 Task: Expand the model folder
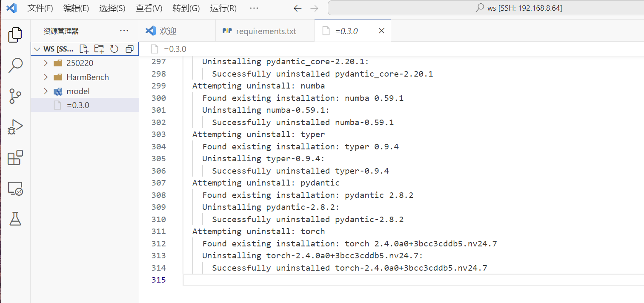[78, 91]
